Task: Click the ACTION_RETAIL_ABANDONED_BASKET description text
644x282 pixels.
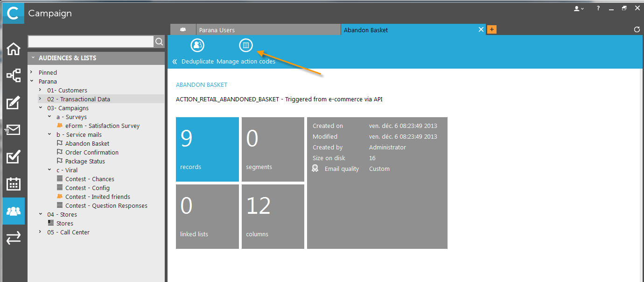Action: pyautogui.click(x=279, y=99)
